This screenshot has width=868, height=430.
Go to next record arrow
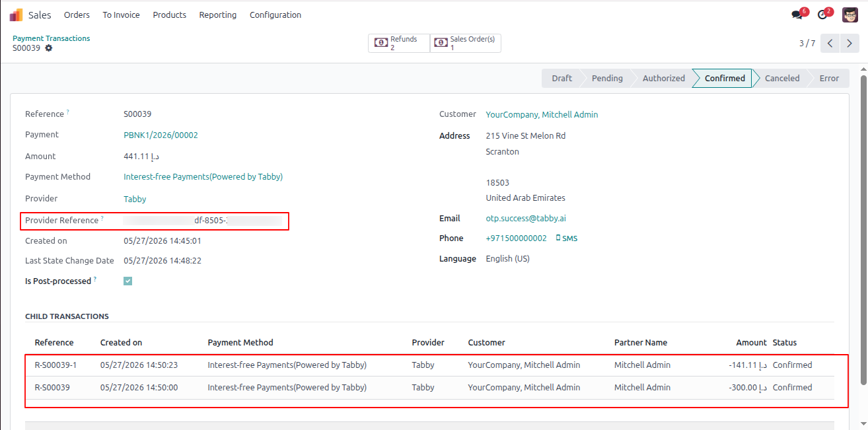click(850, 44)
